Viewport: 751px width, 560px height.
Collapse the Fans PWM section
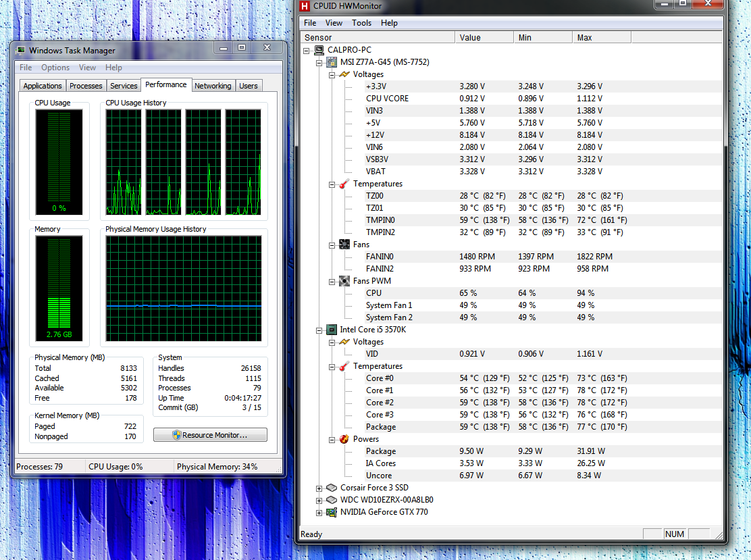click(332, 282)
